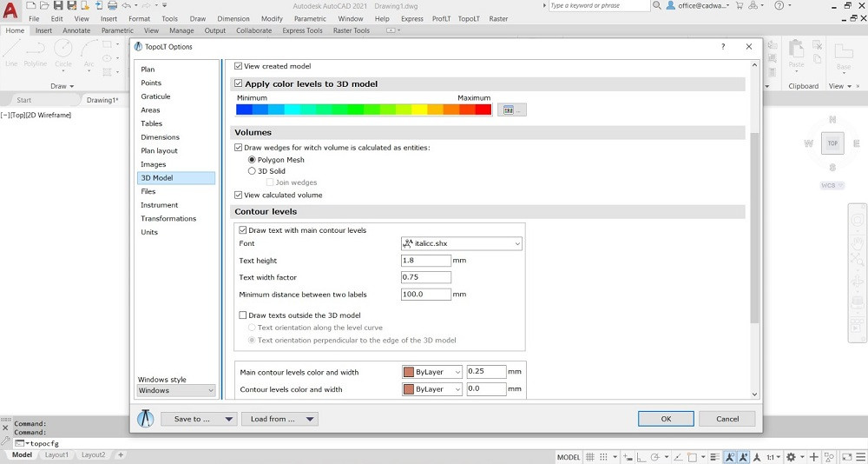Viewport: 868px width, 464px height.
Task: Click the New drawing icon in quick access toolbar
Action: coord(31,5)
